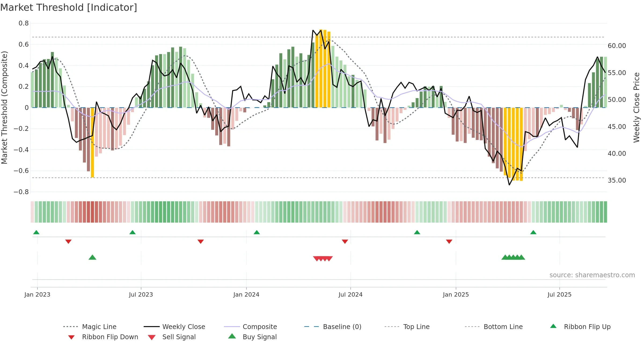Viewport: 644px width, 362px height.
Task: Click the red triangle icon beside Ribbon Flip Down
Action: [x=71, y=337]
